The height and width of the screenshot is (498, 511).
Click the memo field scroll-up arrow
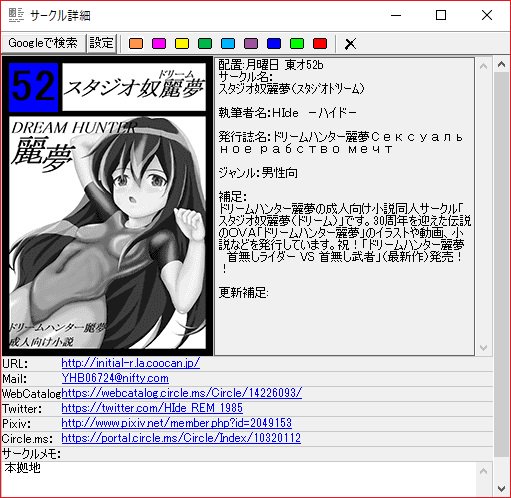(x=483, y=471)
